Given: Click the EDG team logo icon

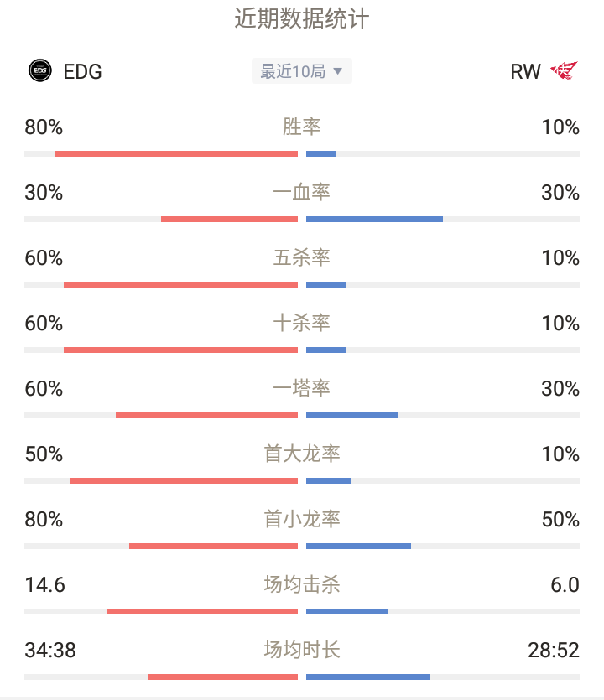Looking at the screenshot, I should click(x=40, y=70).
